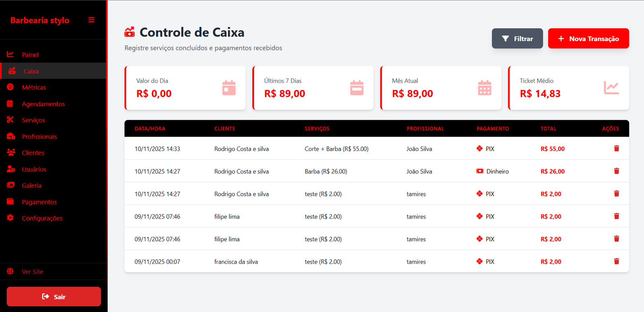644x312 pixels.
Task: Click the calendar icon on Últimos 7 Dias card
Action: click(x=357, y=88)
